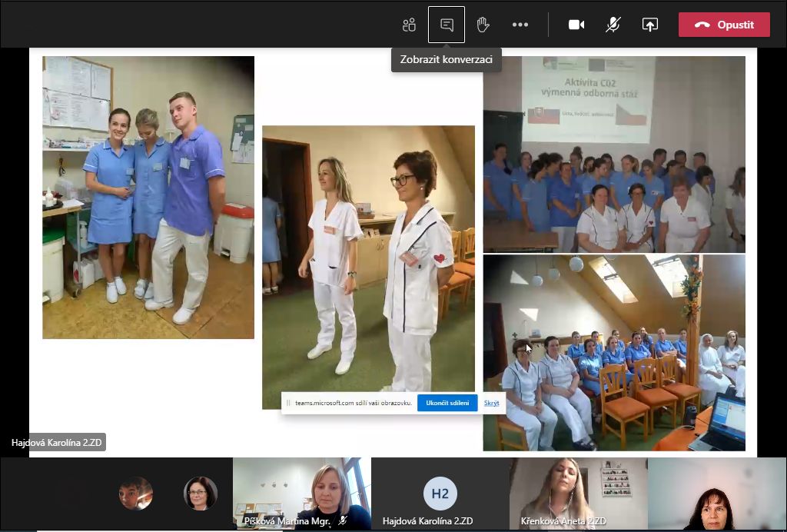The image size is (787, 532).
Task: Toggle the camera on or off
Action: pyautogui.click(x=576, y=25)
